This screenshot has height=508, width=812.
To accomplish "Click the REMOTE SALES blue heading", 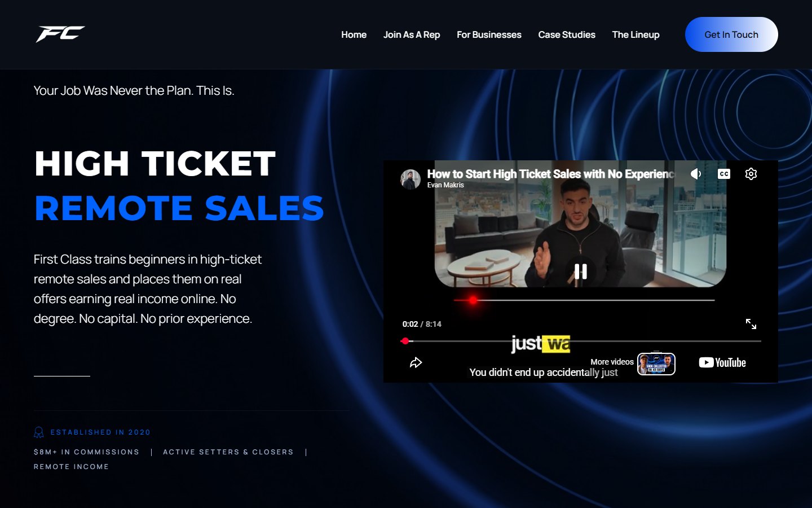I will [179, 208].
